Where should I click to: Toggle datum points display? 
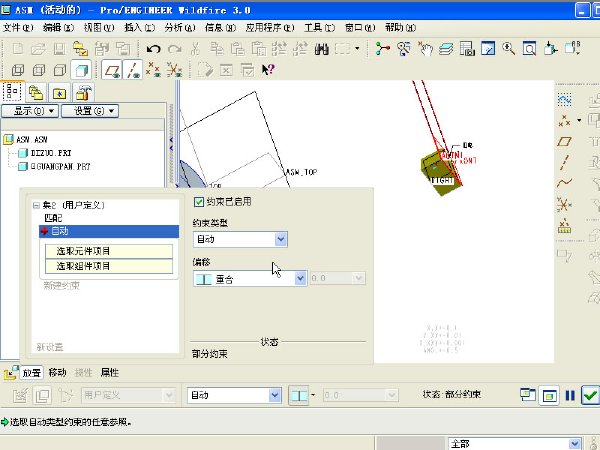tap(153, 70)
